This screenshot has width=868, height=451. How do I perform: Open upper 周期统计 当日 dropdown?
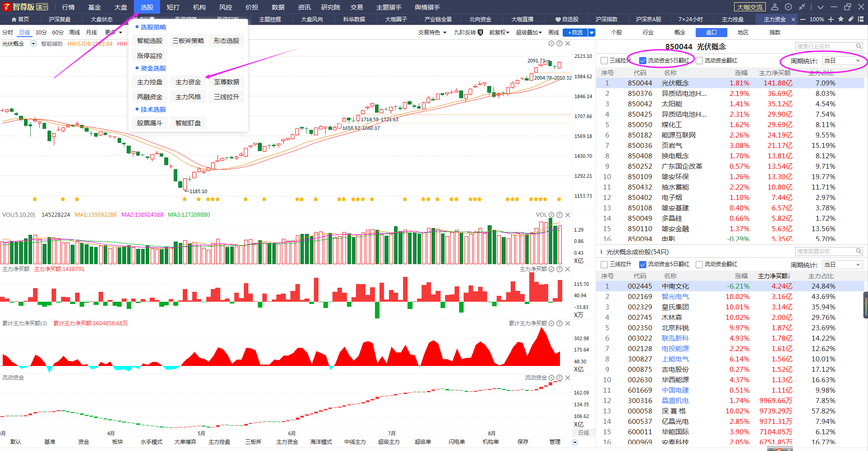point(842,61)
